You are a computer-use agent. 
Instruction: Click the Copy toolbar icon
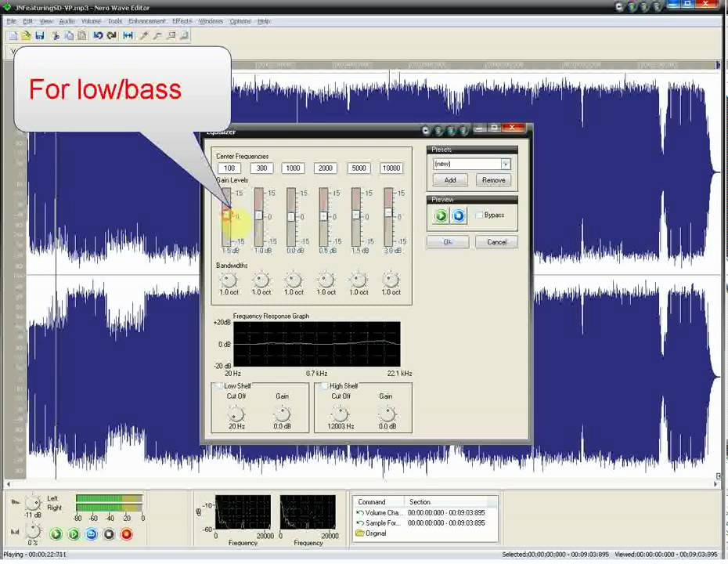coord(69,36)
